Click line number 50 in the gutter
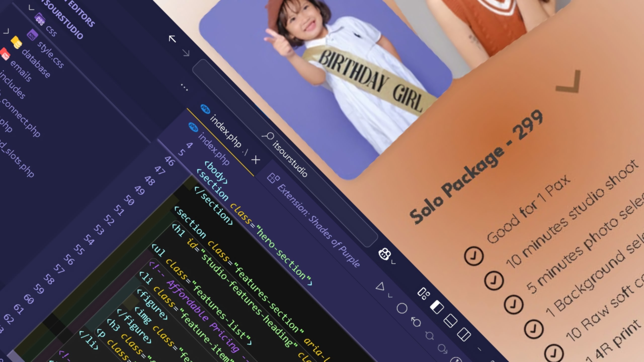Viewport: 644px width, 362px height. (x=129, y=200)
